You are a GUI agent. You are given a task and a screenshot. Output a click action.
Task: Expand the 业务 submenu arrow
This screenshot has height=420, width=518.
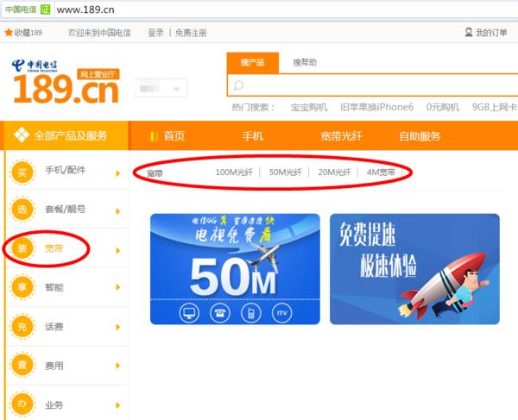click(118, 405)
